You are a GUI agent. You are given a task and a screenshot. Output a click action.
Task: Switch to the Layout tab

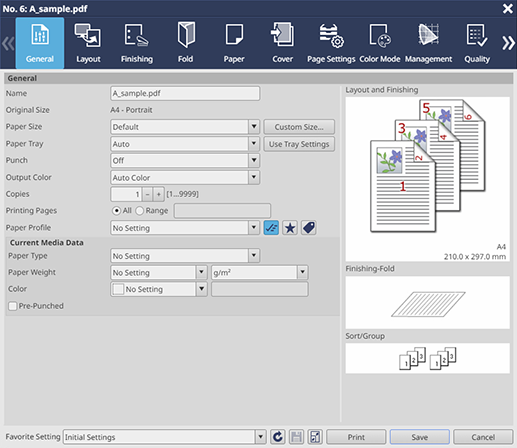point(88,43)
